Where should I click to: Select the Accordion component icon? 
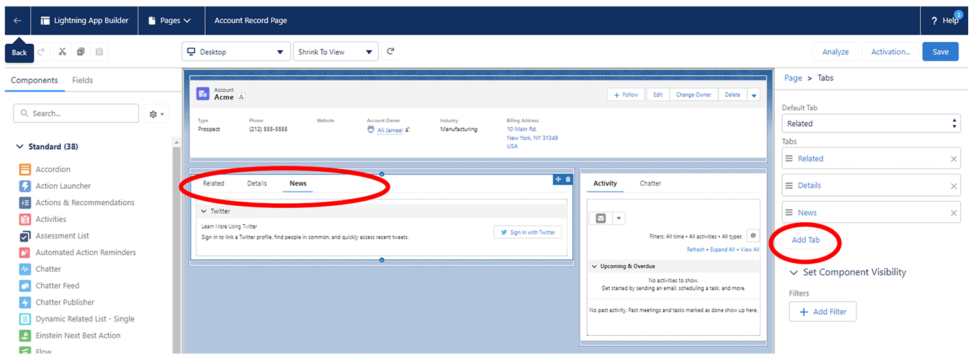(x=25, y=169)
